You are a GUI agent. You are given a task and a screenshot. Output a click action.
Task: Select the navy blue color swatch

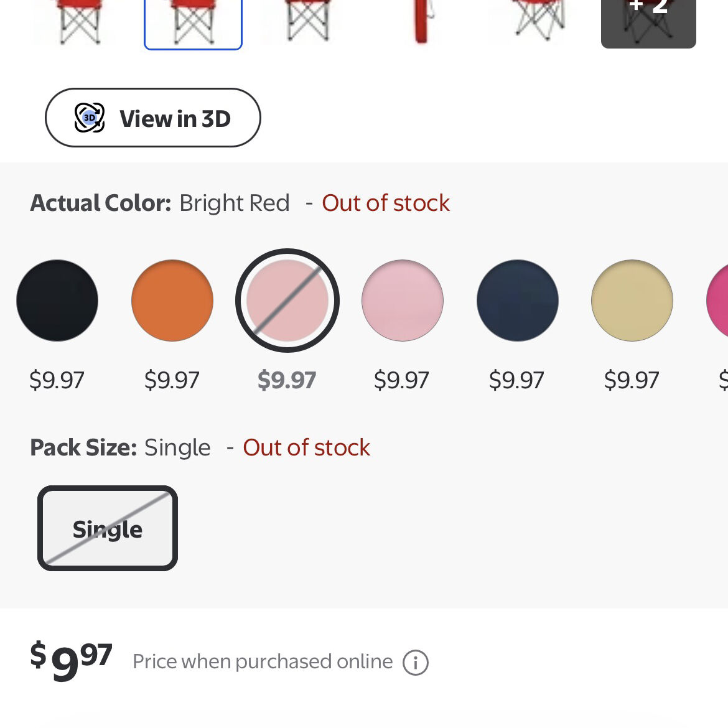(518, 301)
